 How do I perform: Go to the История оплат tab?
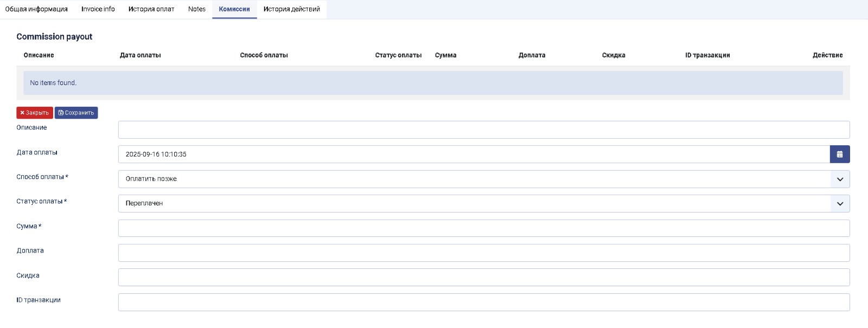tap(151, 9)
